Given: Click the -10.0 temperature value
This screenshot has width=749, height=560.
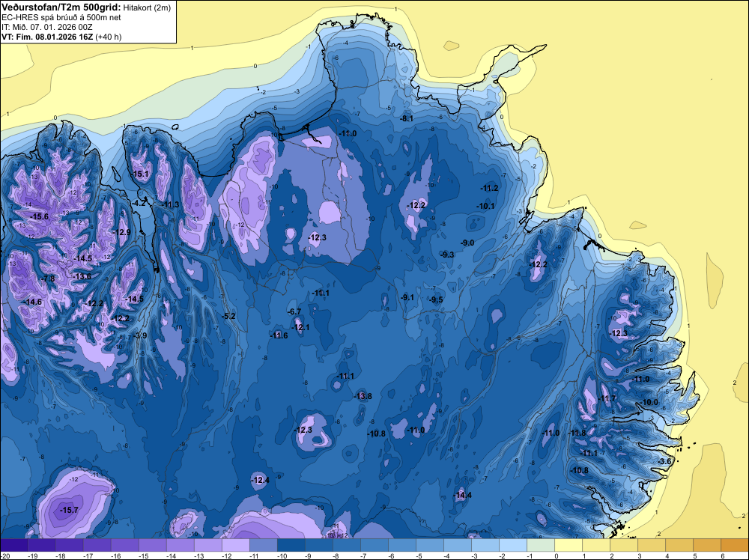Looking at the screenshot, I should pos(649,403).
